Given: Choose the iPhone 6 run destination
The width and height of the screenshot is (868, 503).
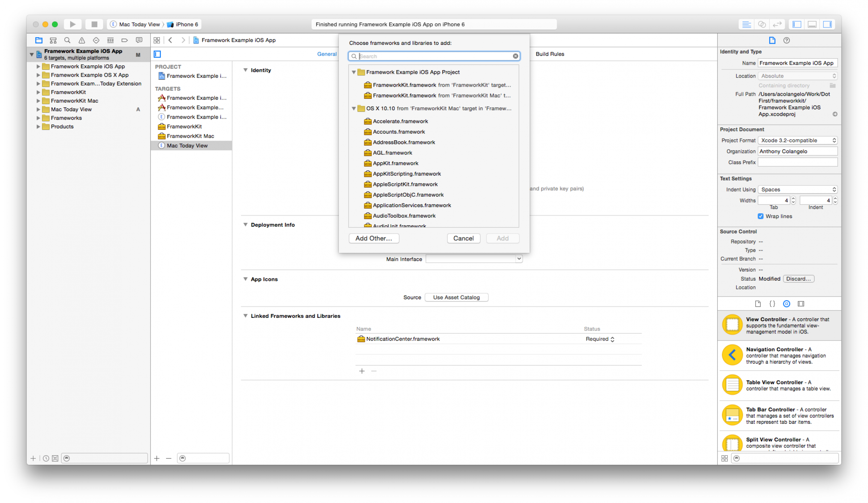Looking at the screenshot, I should (x=183, y=24).
